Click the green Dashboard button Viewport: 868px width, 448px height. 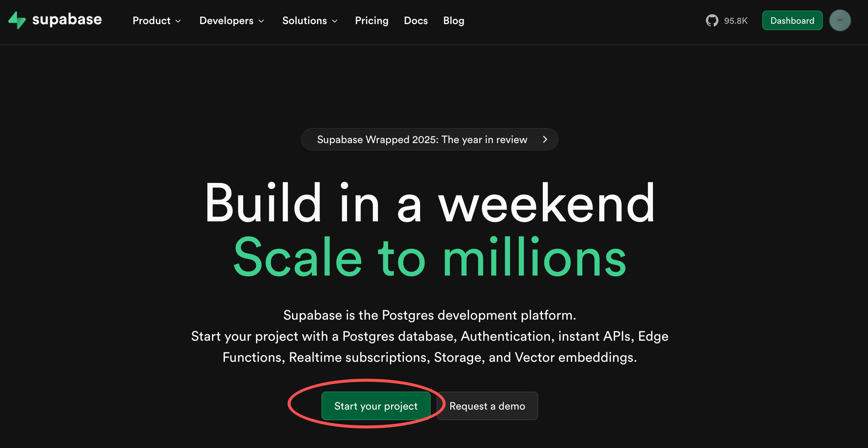pyautogui.click(x=792, y=21)
